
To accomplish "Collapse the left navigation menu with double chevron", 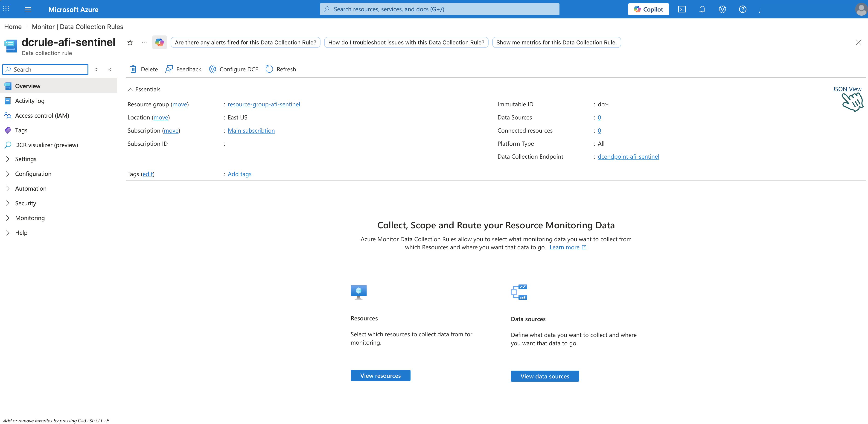I will pyautogui.click(x=110, y=69).
